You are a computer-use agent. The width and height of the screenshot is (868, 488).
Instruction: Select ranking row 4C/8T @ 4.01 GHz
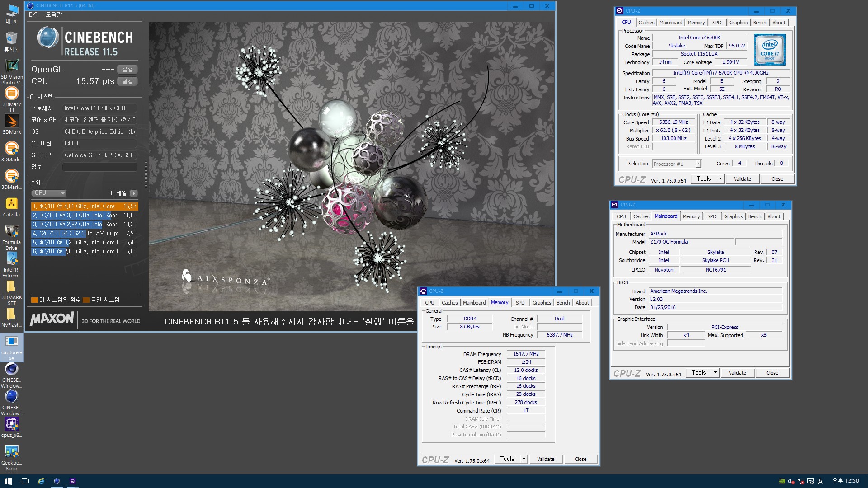coord(85,206)
